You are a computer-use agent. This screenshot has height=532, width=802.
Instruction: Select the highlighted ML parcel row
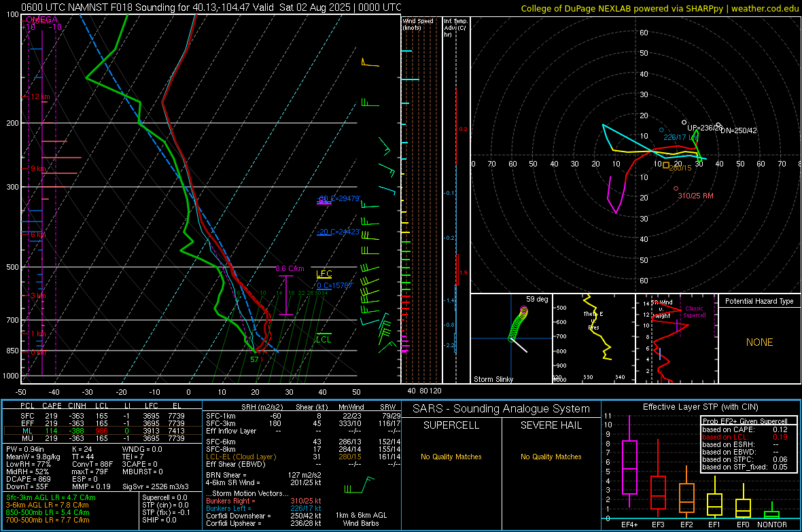(x=103, y=431)
